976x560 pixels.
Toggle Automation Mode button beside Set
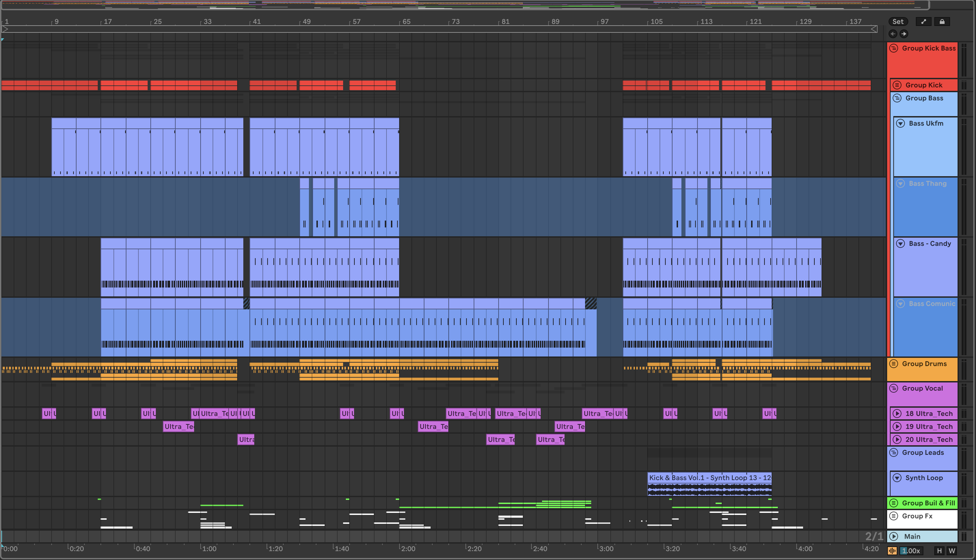(x=923, y=22)
